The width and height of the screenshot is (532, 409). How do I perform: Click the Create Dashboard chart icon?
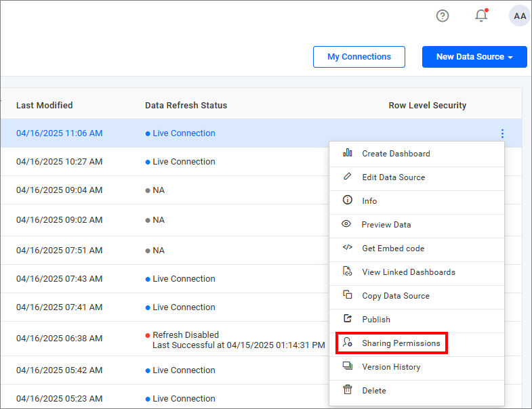coord(348,153)
